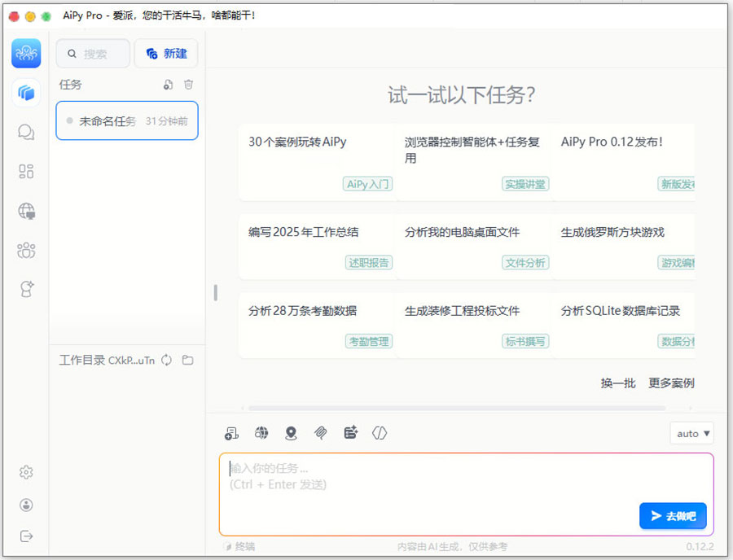This screenshot has height=560, width=733.
Task: Open the apps grid sidebar icon
Action: point(26,172)
